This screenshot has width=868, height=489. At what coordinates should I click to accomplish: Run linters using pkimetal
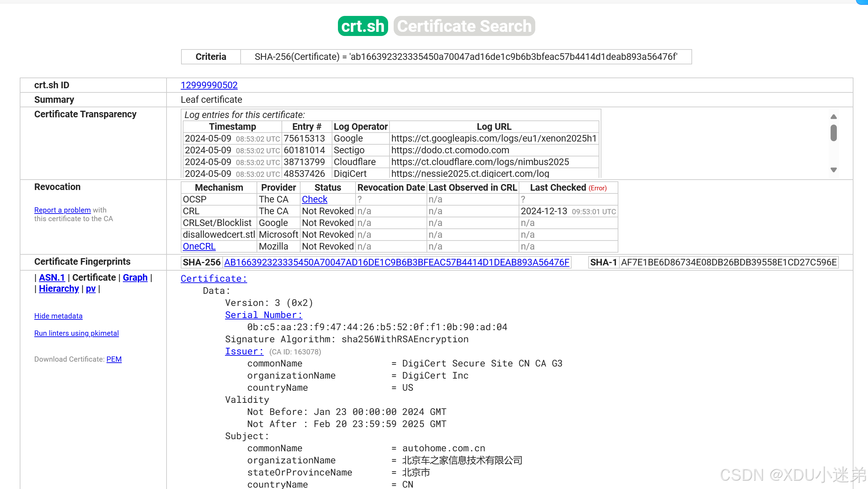(x=76, y=333)
